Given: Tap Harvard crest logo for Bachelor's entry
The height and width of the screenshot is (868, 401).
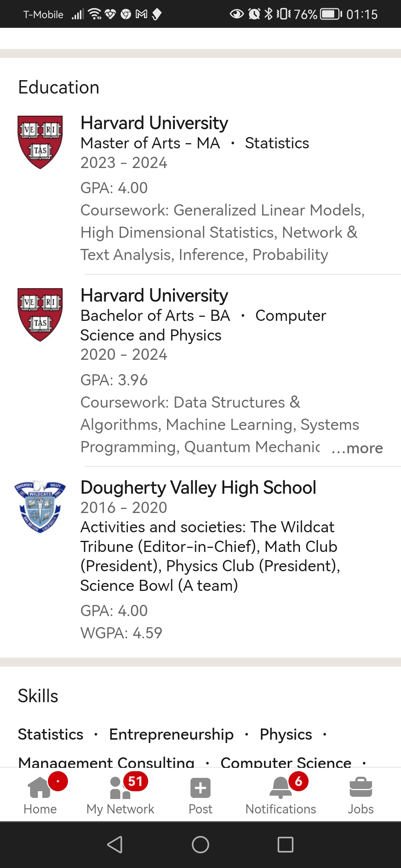Looking at the screenshot, I should point(40,315).
